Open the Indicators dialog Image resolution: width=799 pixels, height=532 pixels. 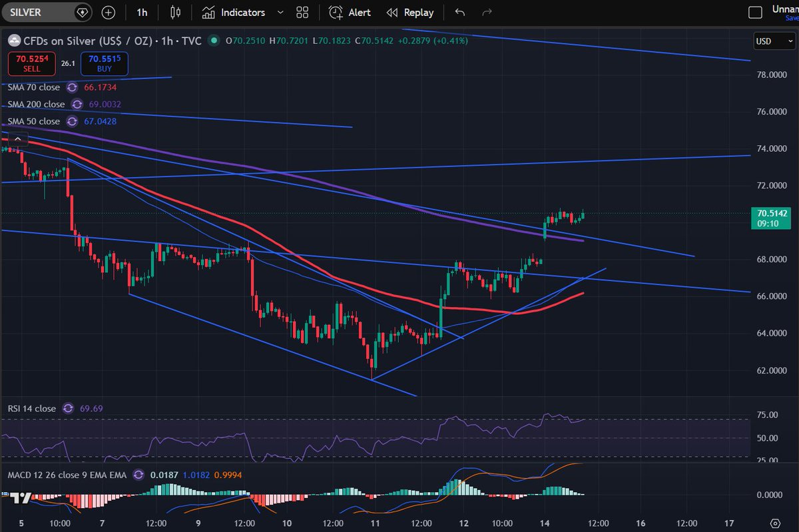click(234, 13)
